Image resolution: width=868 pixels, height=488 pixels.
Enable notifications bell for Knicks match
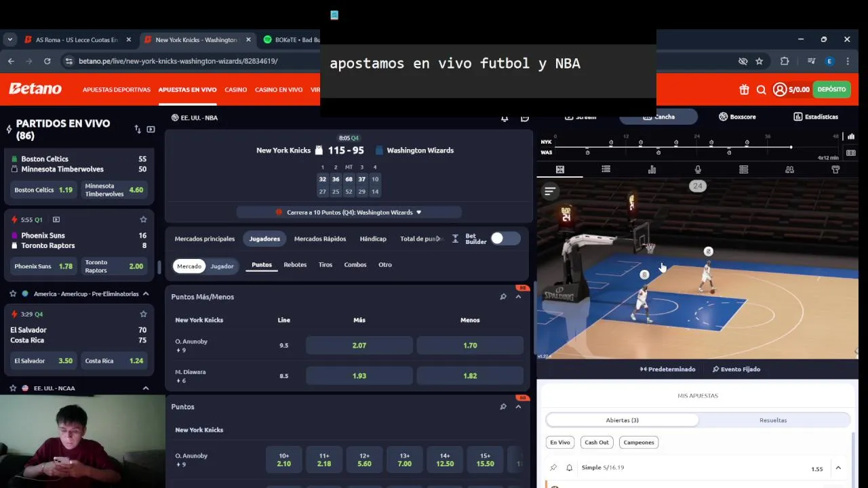pos(505,118)
